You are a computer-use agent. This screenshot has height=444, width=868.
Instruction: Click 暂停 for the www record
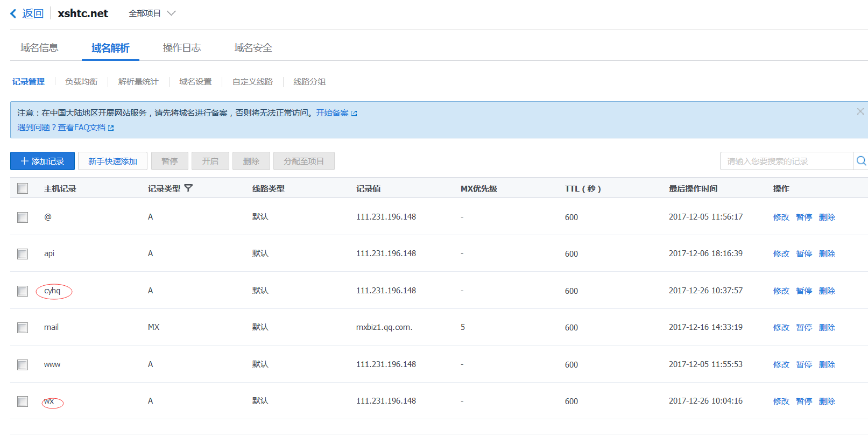pyautogui.click(x=804, y=365)
